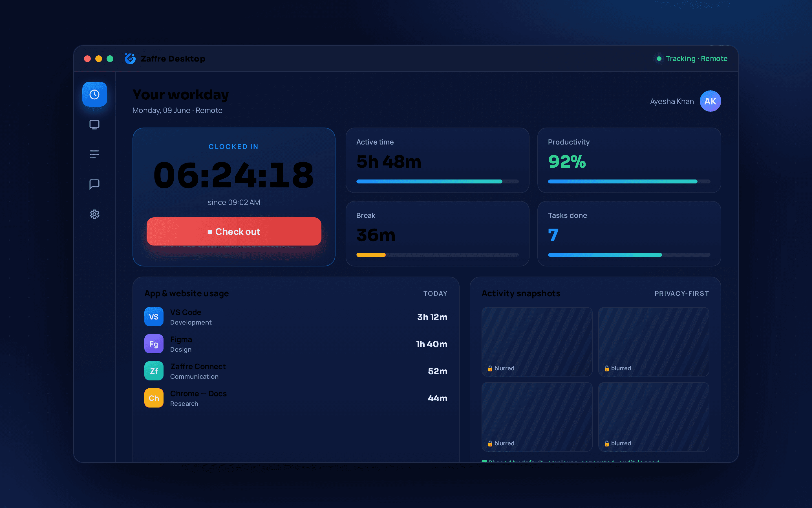Click the Productivity progress bar
The height and width of the screenshot is (508, 812).
629,181
